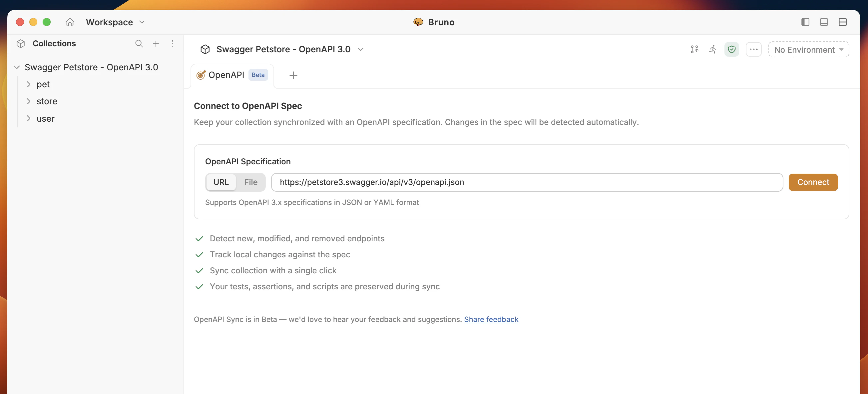The height and width of the screenshot is (394, 868).
Task: Toggle the split-pane layout icon
Action: pos(842,22)
